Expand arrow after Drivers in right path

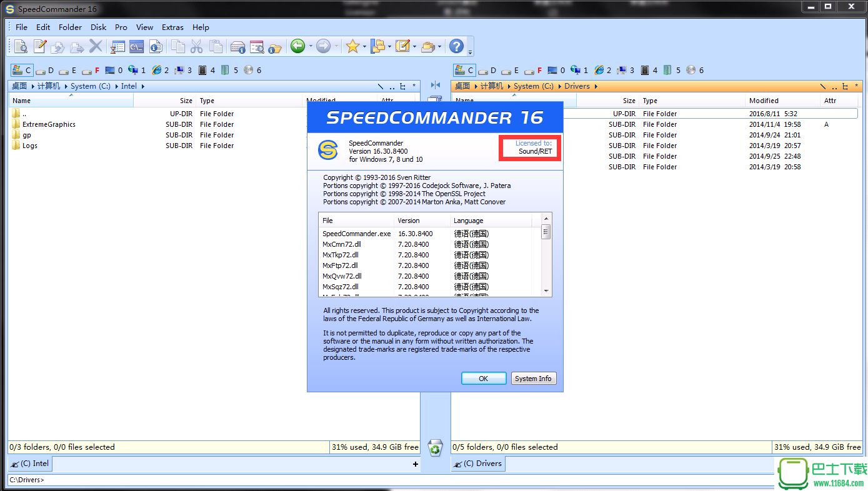pyautogui.click(x=596, y=86)
